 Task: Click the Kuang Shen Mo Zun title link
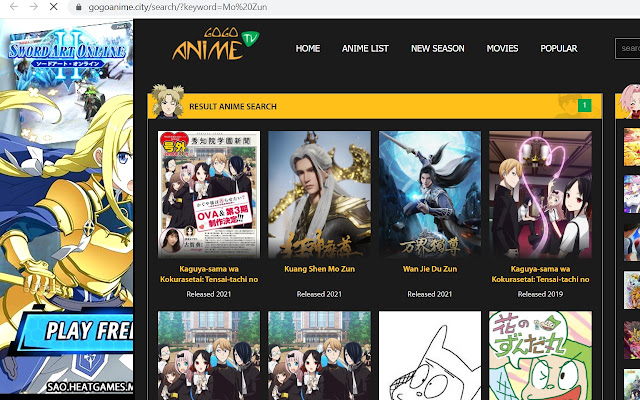pyautogui.click(x=320, y=269)
